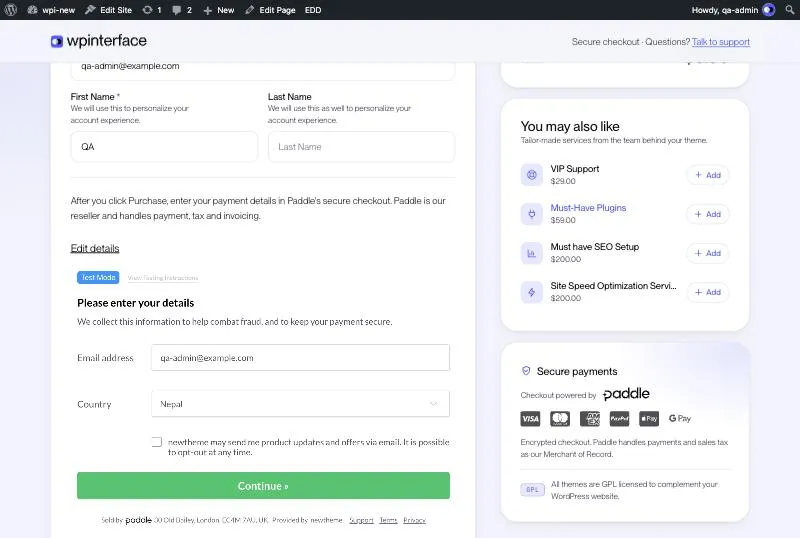This screenshot has height=538, width=800.
Task: Add VIP Support to the order
Action: click(x=708, y=175)
